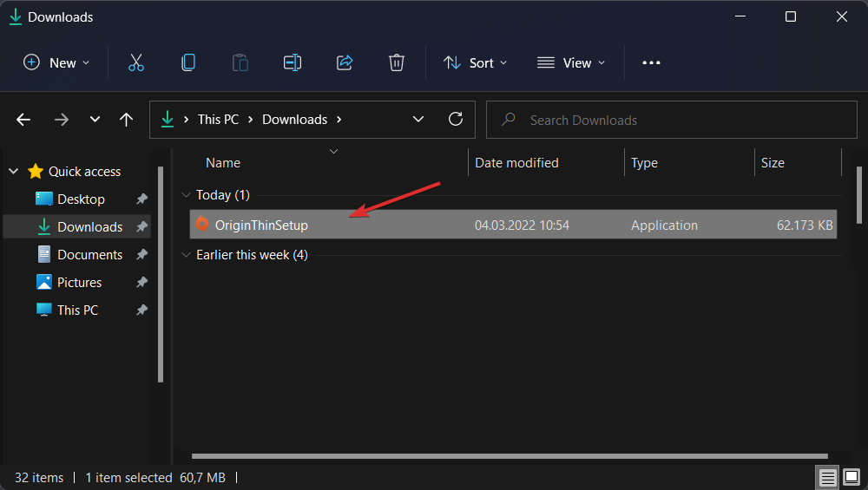Open the Sort options dropdown

475,62
